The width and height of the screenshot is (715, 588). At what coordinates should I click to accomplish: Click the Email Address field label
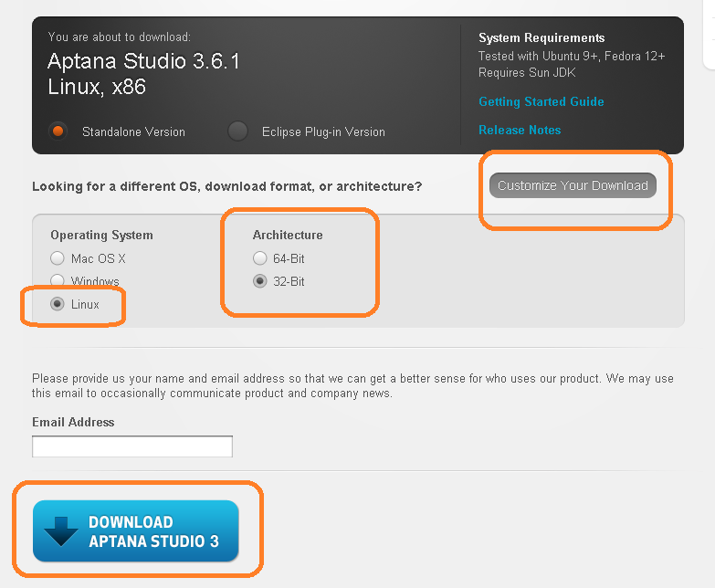[73, 422]
